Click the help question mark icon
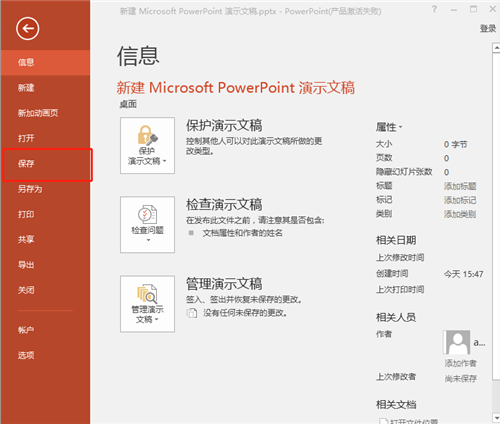 [434, 9]
